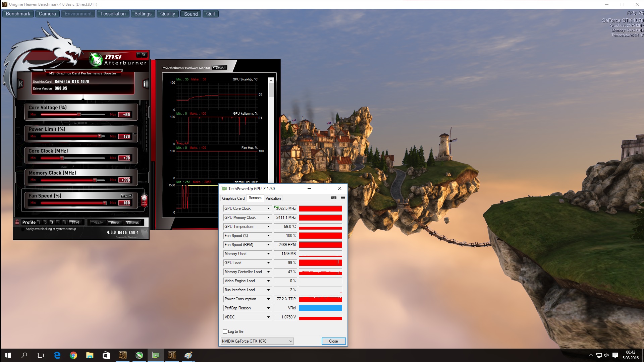Screen dimensions: 644x362
Task: Check the Log to file box
Action: click(x=225, y=331)
